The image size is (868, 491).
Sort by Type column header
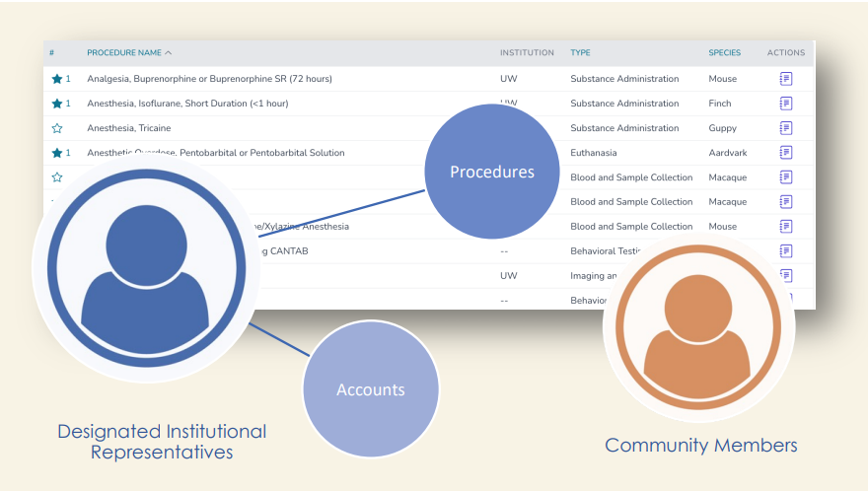[x=580, y=52]
